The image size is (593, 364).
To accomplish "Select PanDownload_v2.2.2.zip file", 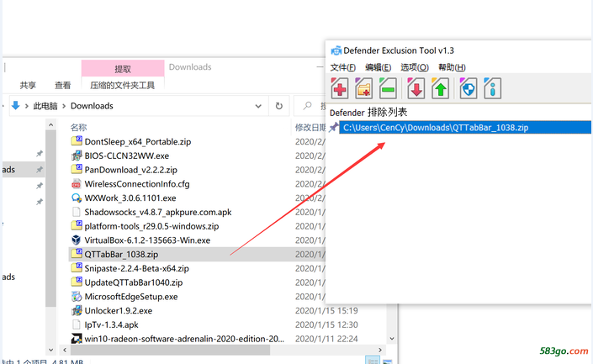I will coord(131,170).
